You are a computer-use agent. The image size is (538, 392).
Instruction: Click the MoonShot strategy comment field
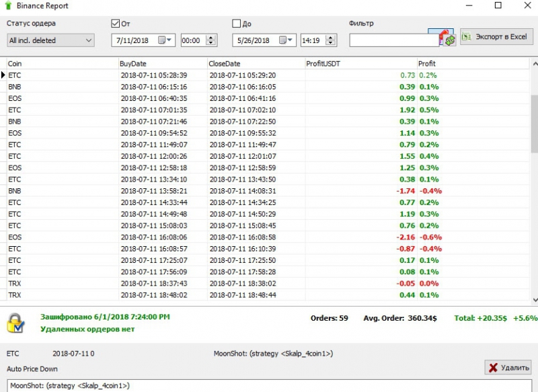pyautogui.click(x=270, y=385)
